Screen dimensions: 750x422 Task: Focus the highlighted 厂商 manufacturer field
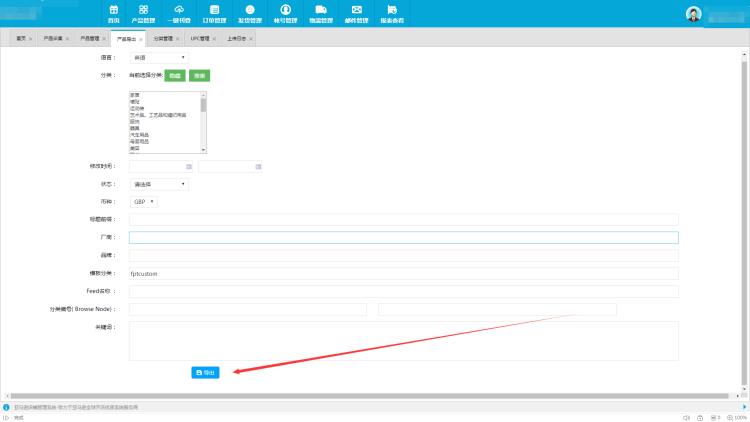click(x=404, y=238)
